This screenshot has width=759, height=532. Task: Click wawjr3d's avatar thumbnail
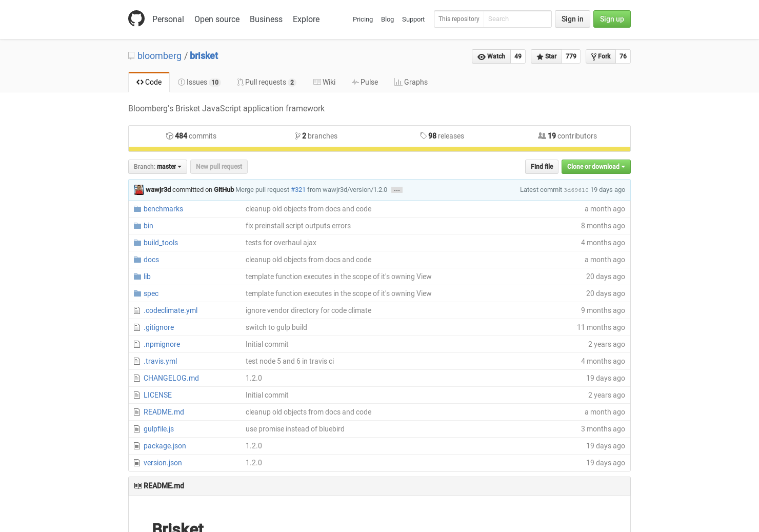point(139,190)
